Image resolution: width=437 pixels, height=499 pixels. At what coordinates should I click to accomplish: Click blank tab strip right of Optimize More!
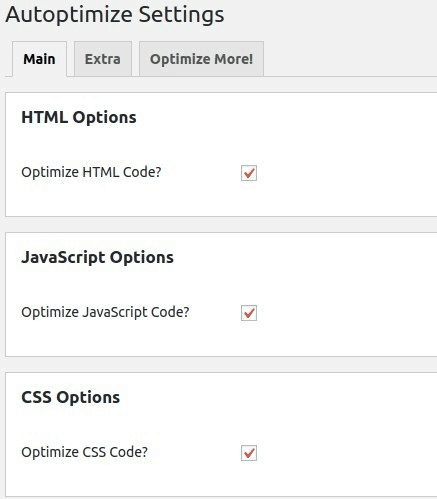[350, 59]
